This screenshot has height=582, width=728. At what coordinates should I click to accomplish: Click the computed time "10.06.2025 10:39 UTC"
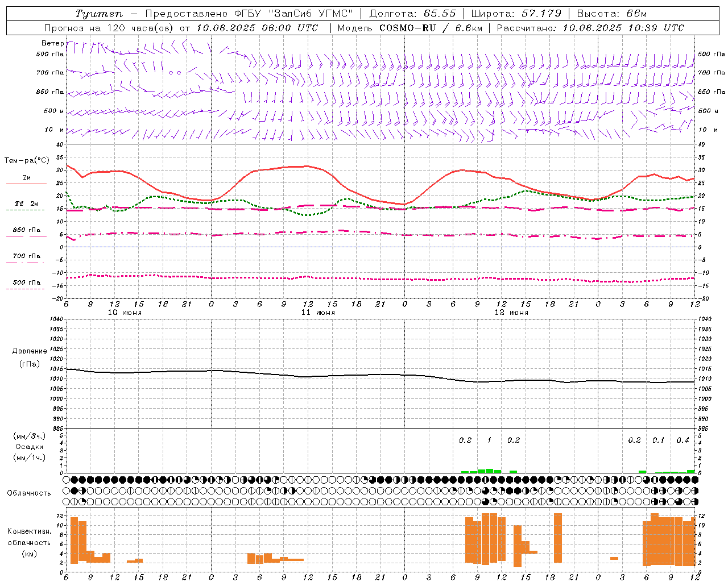pos(623,28)
